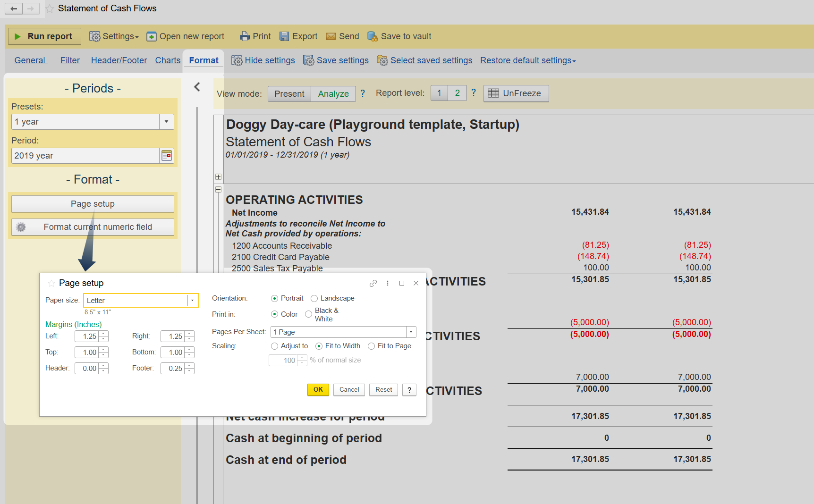Choose Black & White print option
814x504 pixels.
(x=308, y=314)
